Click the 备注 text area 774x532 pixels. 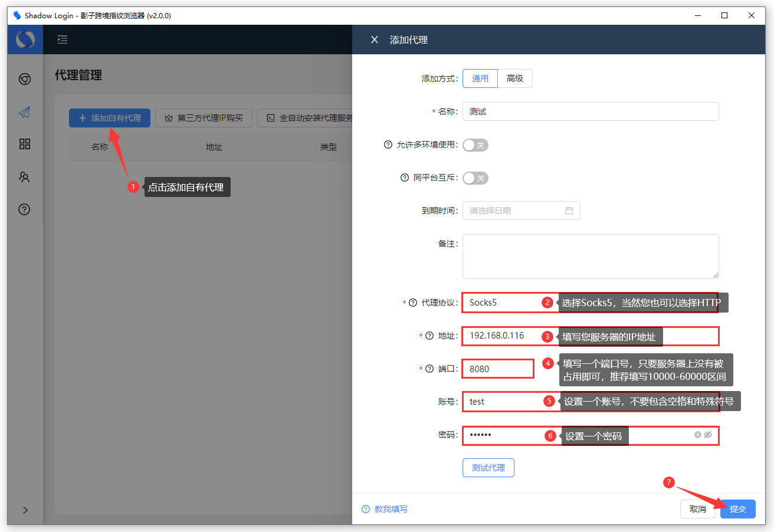[x=590, y=257]
